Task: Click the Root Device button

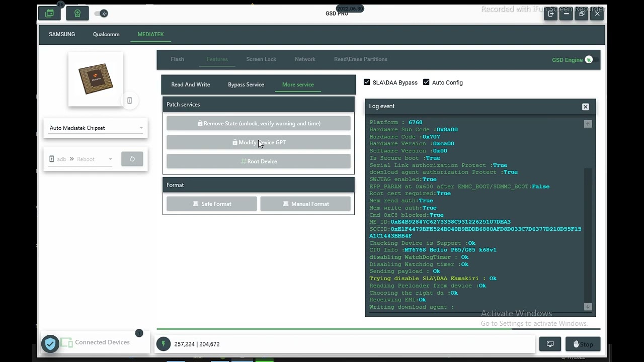Action: point(259,161)
